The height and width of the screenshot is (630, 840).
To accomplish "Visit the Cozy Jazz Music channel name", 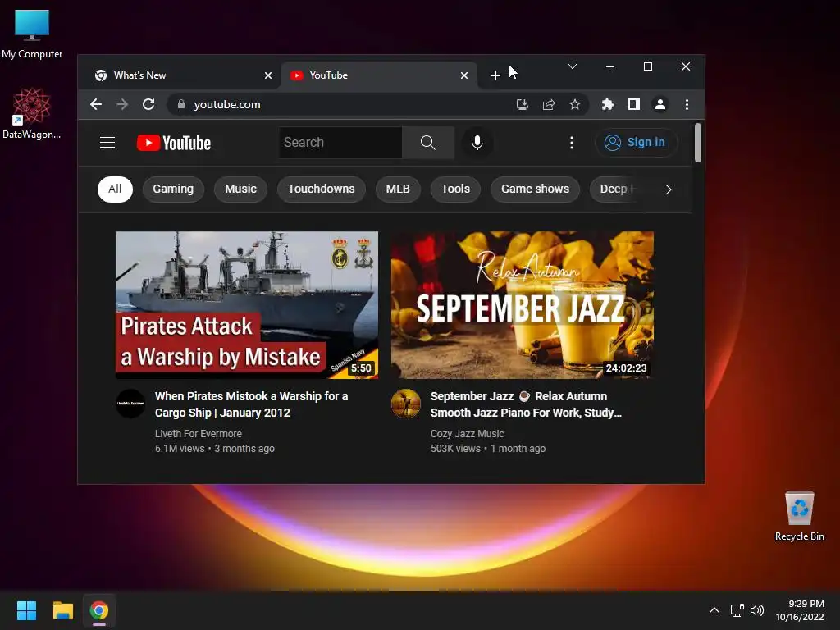I will click(467, 434).
